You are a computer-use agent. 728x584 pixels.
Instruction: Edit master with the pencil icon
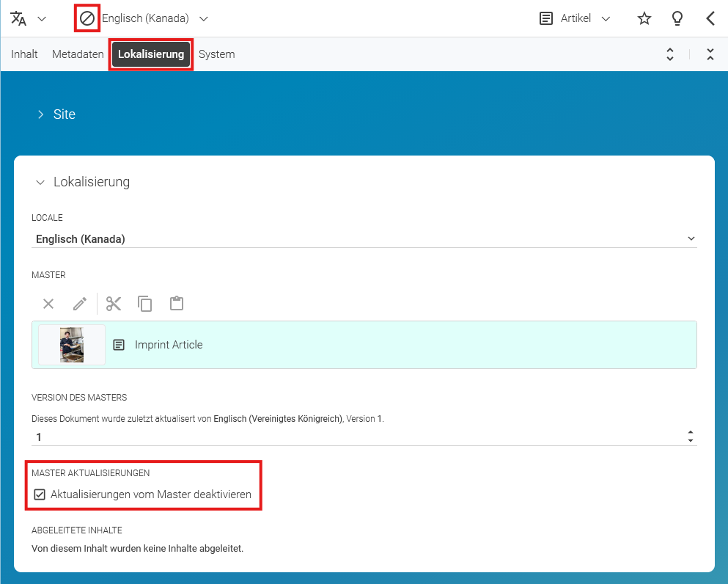80,304
